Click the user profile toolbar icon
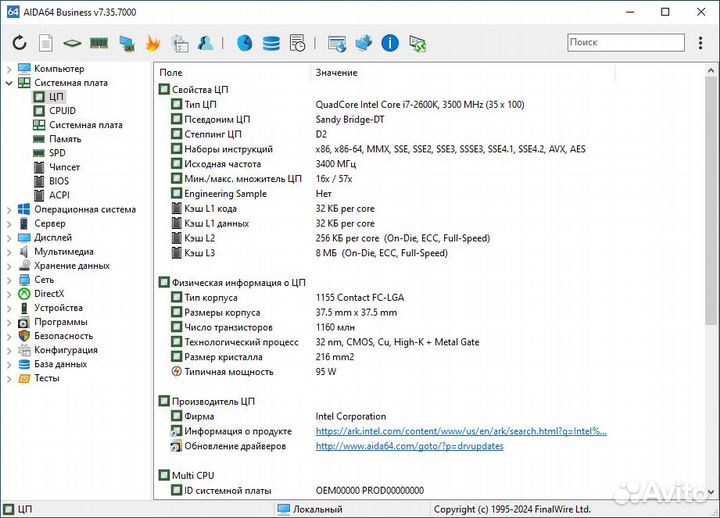The width and height of the screenshot is (720, 518). pyautogui.click(x=205, y=43)
